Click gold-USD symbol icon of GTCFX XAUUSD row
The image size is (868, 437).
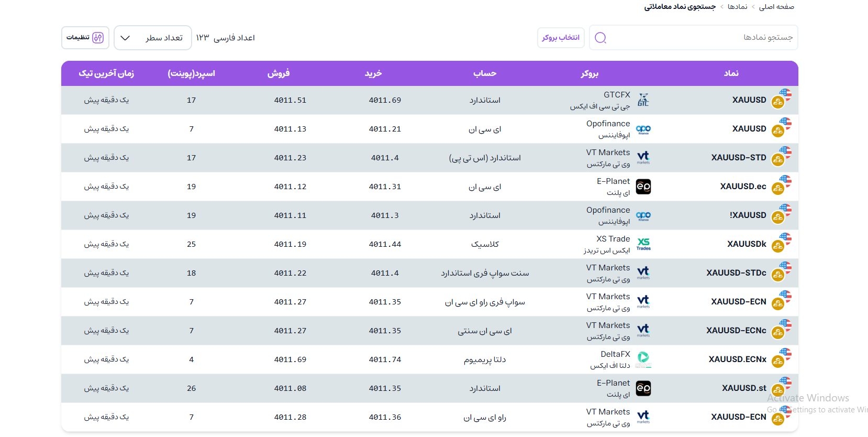coord(782,99)
